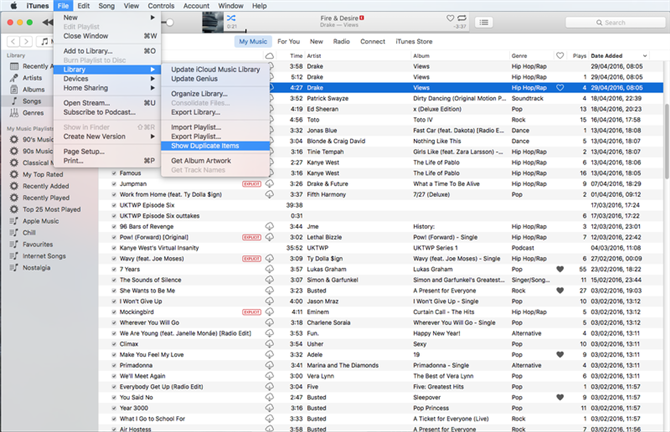Select the My Music tab
This screenshot has width=670, height=432.
coord(253,41)
